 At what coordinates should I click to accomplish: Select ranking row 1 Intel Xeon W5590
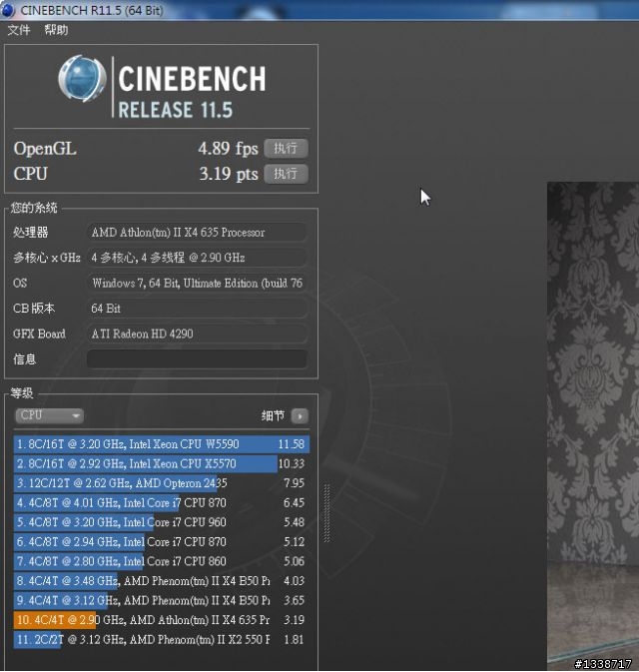click(x=161, y=444)
